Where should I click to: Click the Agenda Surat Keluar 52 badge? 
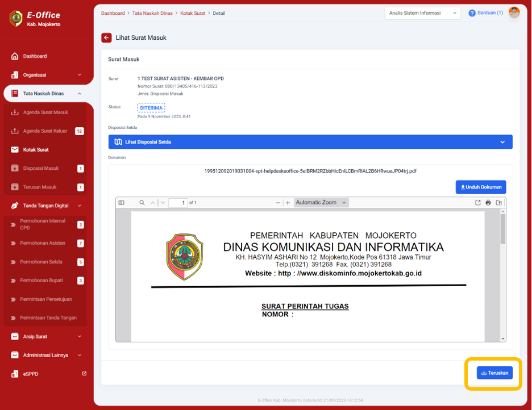point(80,131)
